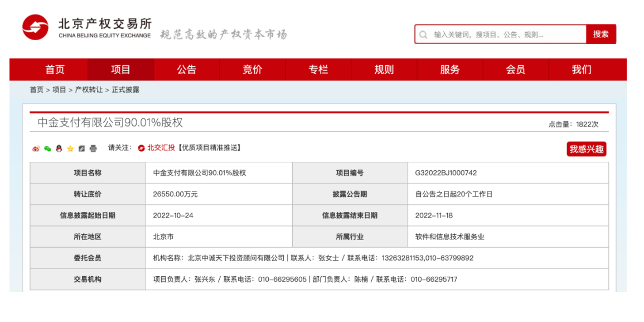Follow the 北交汇投 link
Image resolution: width=644 pixels, height=322 pixels.
click(x=161, y=149)
